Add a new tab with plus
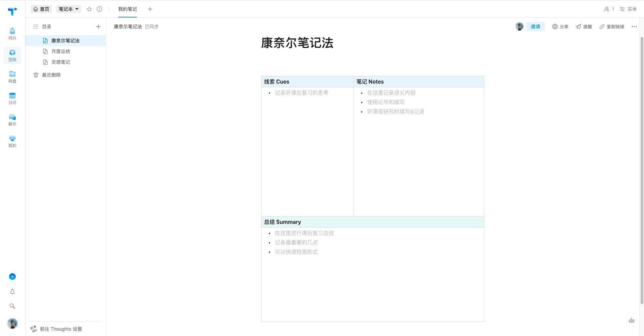644x336 pixels. click(x=150, y=9)
